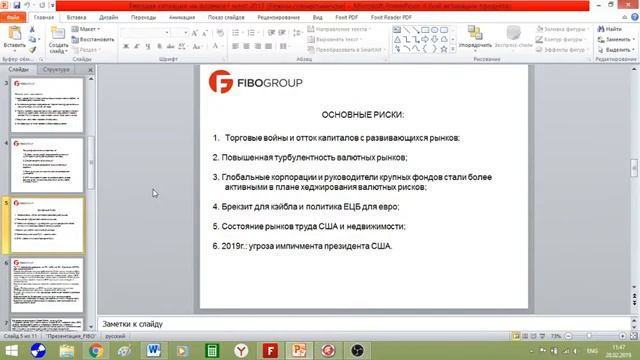Switch to the Structure (Структура) pane tab
This screenshot has height=360, width=640.
(56, 69)
